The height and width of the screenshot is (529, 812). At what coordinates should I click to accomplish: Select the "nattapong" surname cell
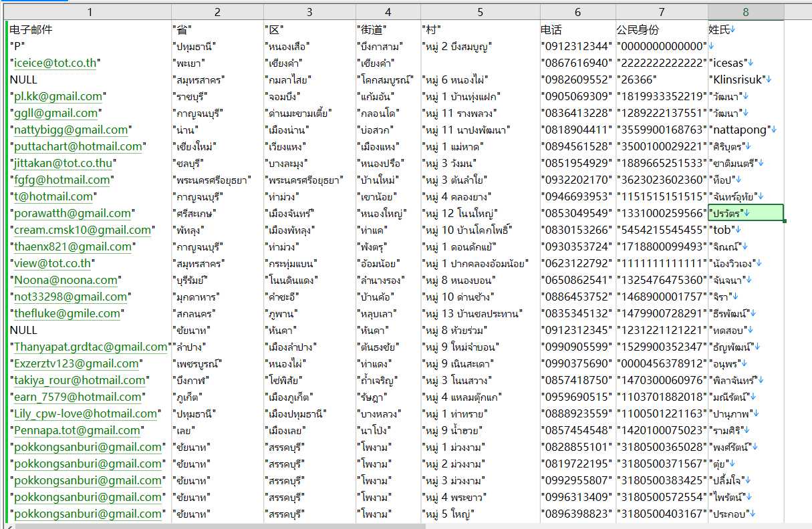[x=746, y=130]
